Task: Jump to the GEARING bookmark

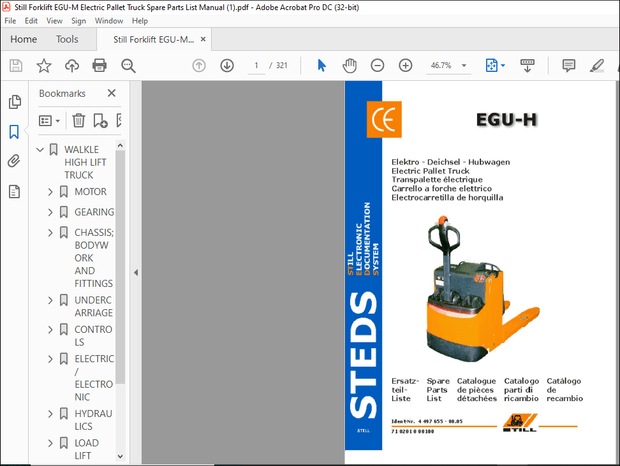Action: pyautogui.click(x=95, y=213)
